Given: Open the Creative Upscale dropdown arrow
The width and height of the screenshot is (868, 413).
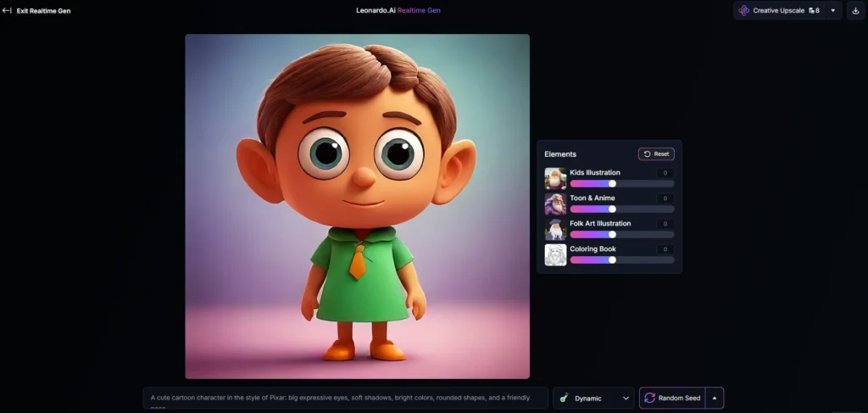Looking at the screenshot, I should (833, 10).
